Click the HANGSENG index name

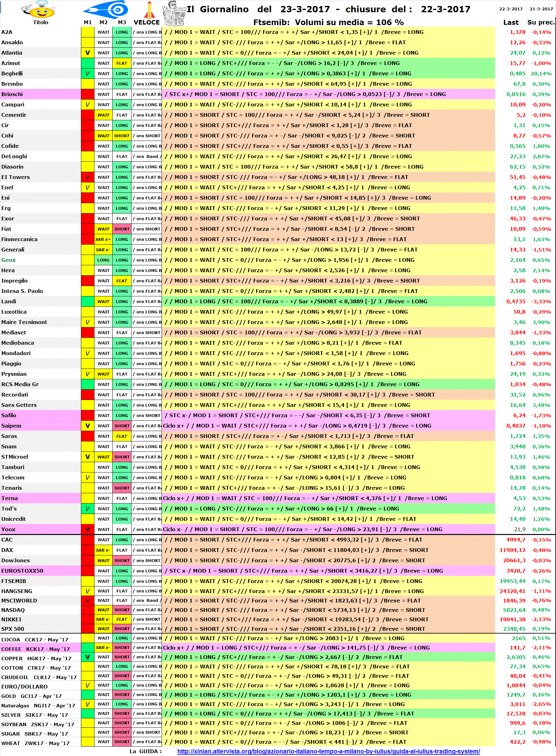[x=17, y=591]
